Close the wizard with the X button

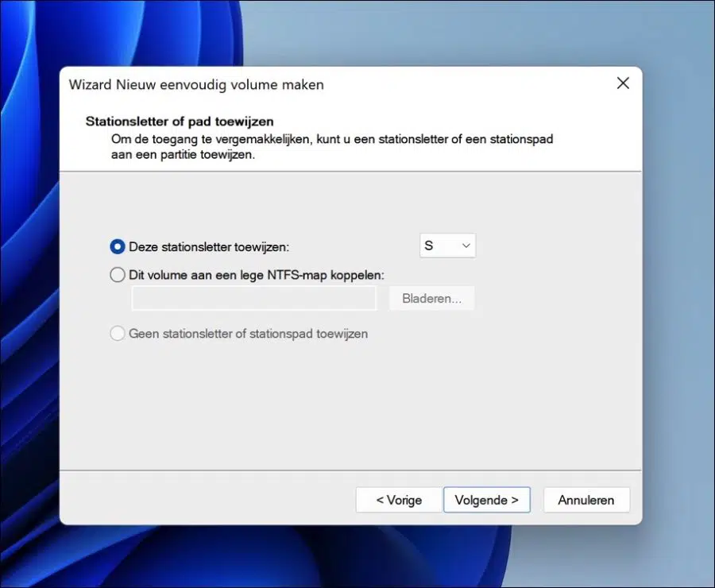pos(623,83)
